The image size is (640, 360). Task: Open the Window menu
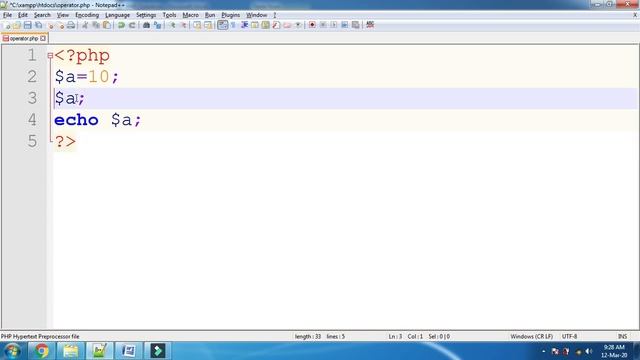pyautogui.click(x=256, y=15)
